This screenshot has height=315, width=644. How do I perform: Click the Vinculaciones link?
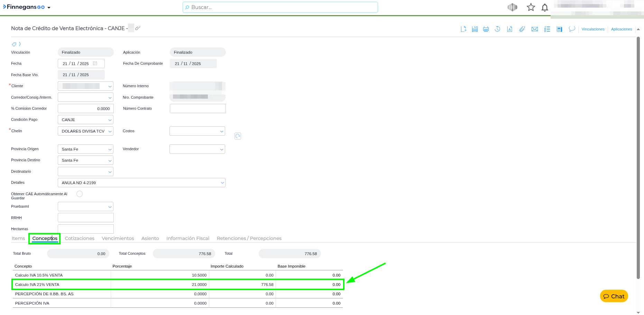coord(593,29)
